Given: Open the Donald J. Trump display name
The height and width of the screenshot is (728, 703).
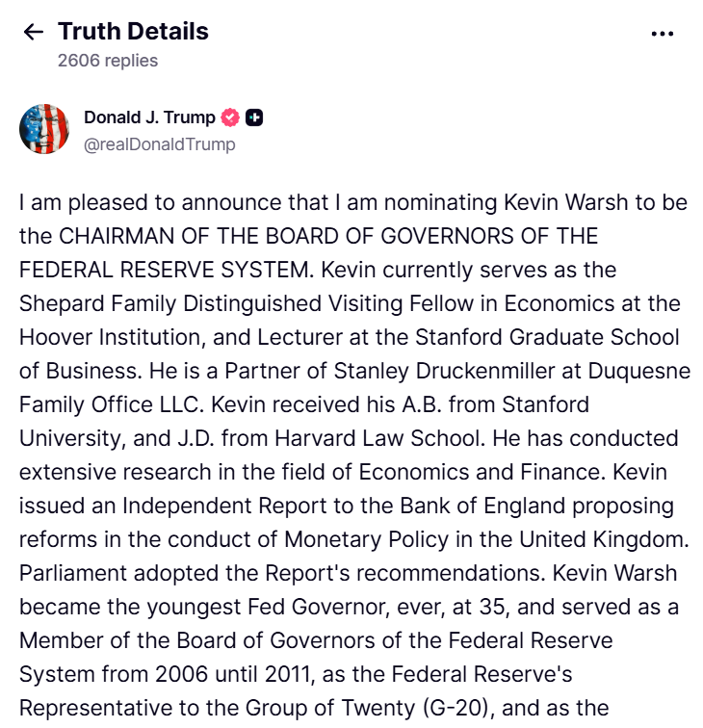Looking at the screenshot, I should pyautogui.click(x=149, y=117).
